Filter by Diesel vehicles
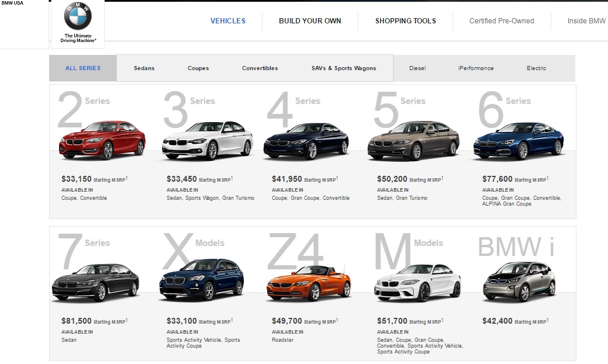Screen dimensions: 608x364 pyautogui.click(x=417, y=68)
